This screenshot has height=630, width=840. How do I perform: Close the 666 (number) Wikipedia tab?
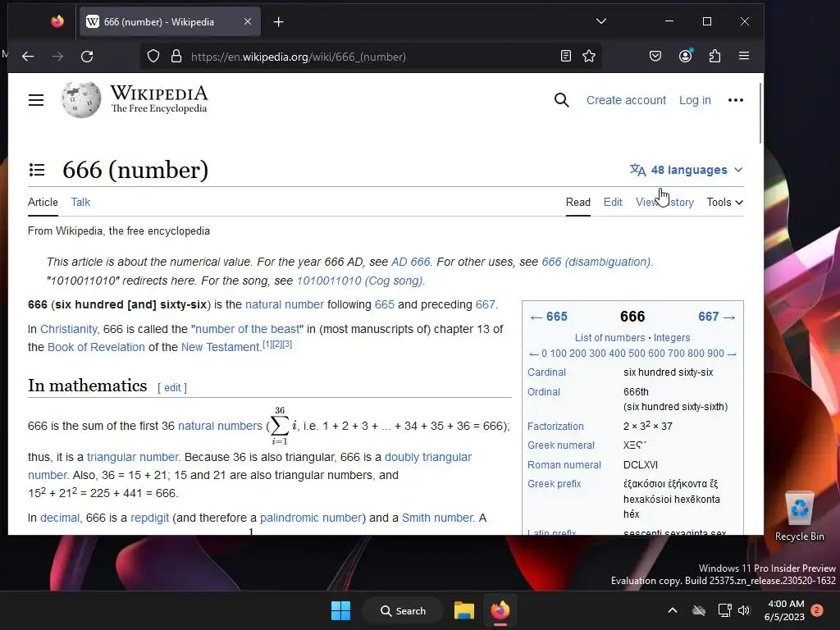[x=248, y=21]
